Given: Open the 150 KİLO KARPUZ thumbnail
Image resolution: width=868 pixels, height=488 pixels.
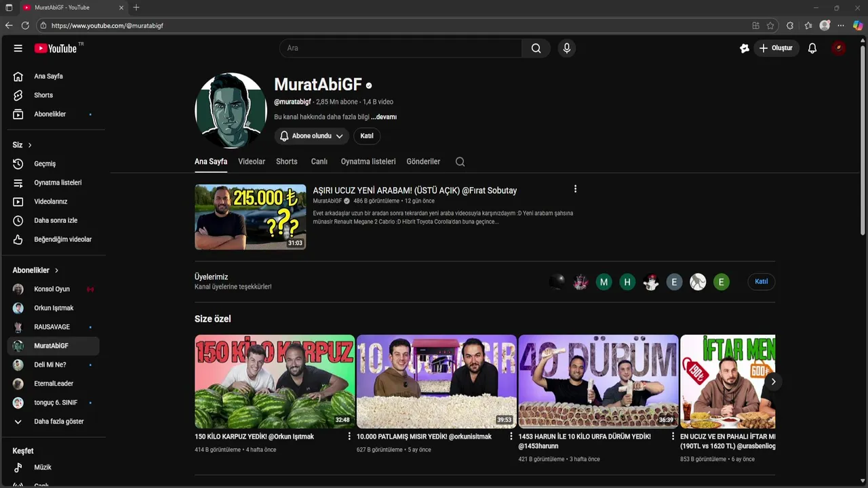Looking at the screenshot, I should 275,382.
